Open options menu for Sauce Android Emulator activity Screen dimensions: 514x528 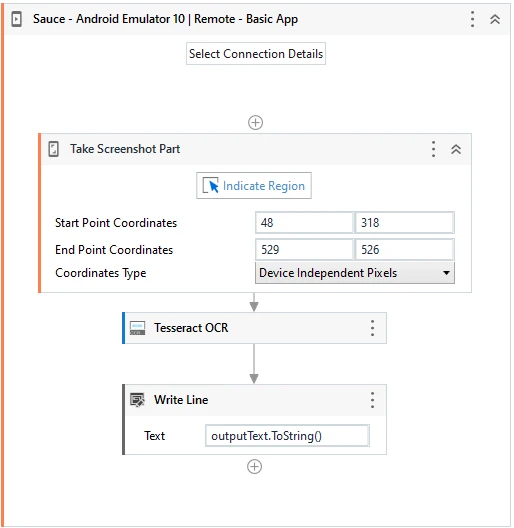pyautogui.click(x=473, y=19)
